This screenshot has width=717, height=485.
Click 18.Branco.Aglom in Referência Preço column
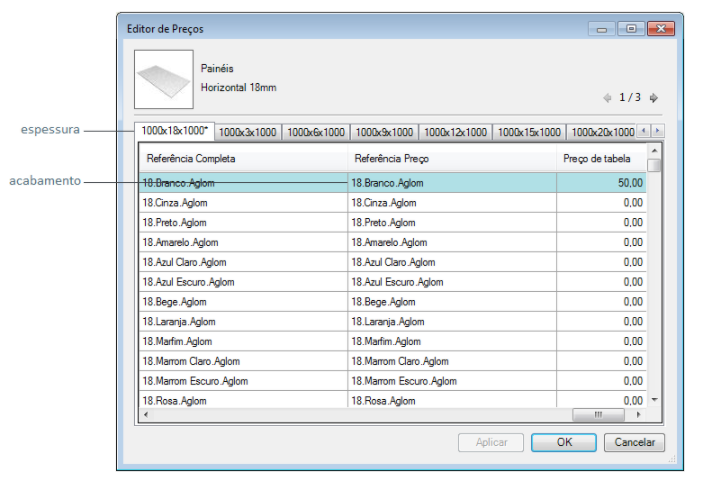coord(452,183)
